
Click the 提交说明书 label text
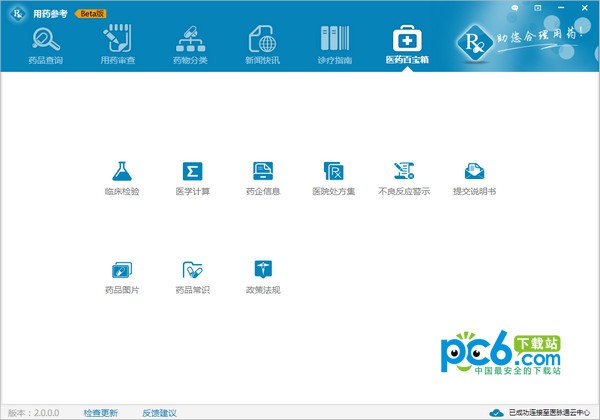pyautogui.click(x=474, y=191)
